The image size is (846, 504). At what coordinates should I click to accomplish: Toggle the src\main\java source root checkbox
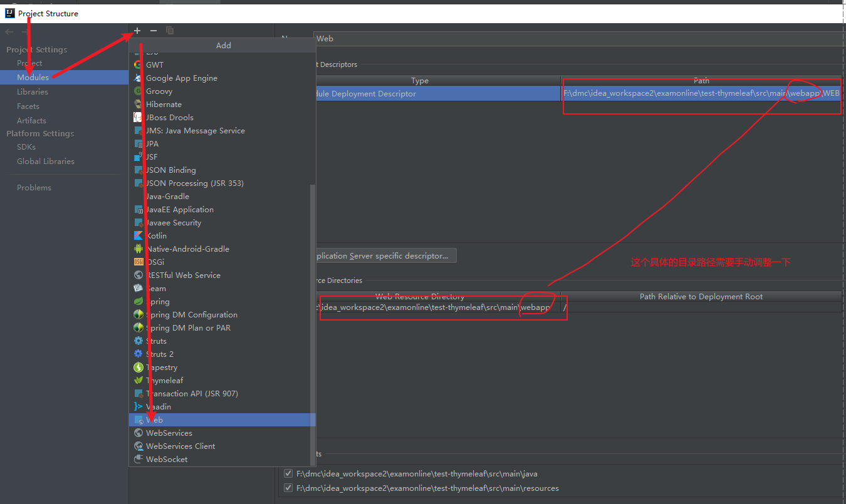288,474
